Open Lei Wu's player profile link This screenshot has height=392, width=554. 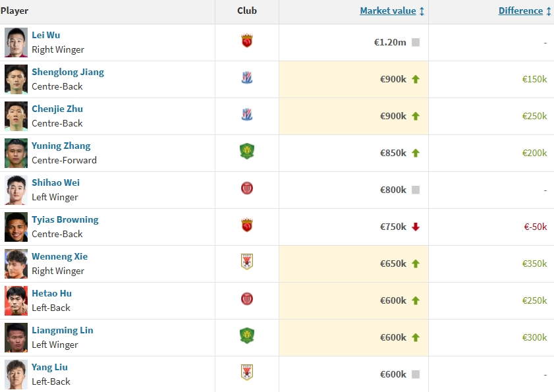tap(45, 35)
